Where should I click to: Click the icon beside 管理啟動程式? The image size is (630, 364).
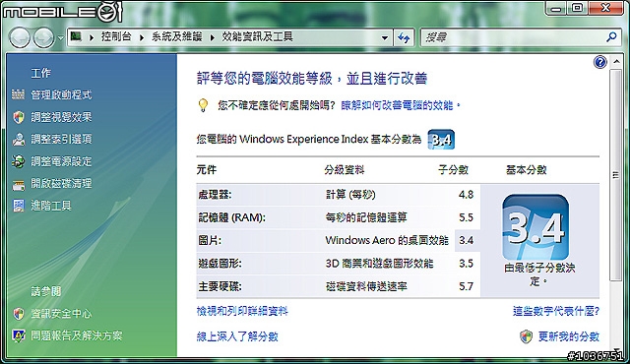click(x=18, y=94)
